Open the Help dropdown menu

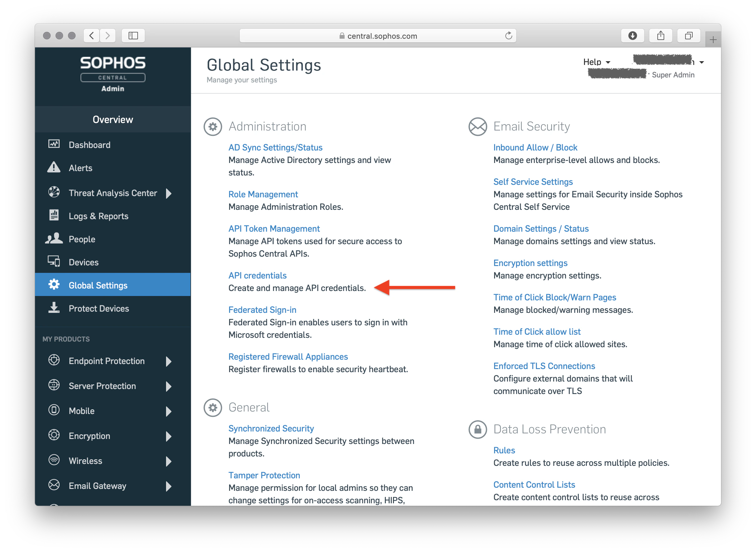pyautogui.click(x=596, y=62)
